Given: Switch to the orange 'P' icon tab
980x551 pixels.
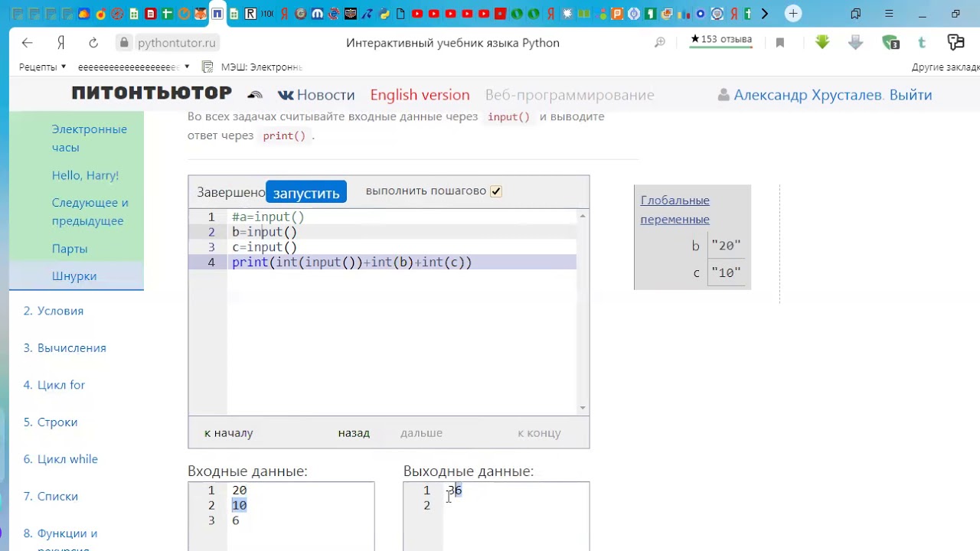Looking at the screenshot, I should [617, 14].
